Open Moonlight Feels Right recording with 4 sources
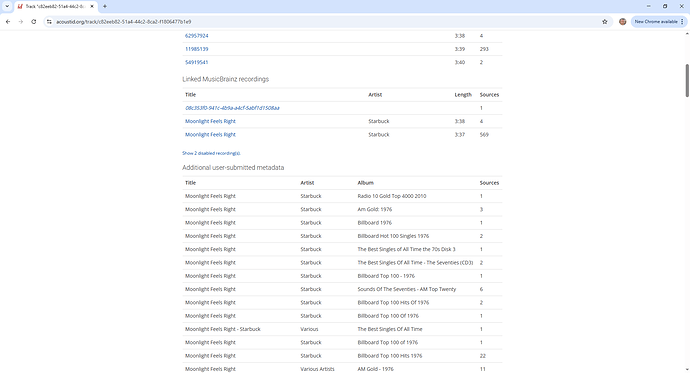Viewport: 690px width, 373px height. tap(210, 121)
